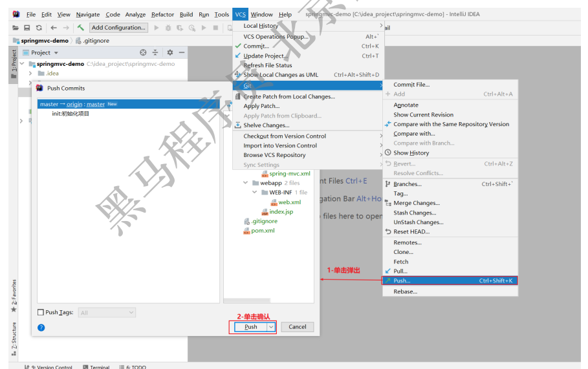The image size is (588, 369).
Task: Click the Build project hammer icon
Action: pos(81,27)
